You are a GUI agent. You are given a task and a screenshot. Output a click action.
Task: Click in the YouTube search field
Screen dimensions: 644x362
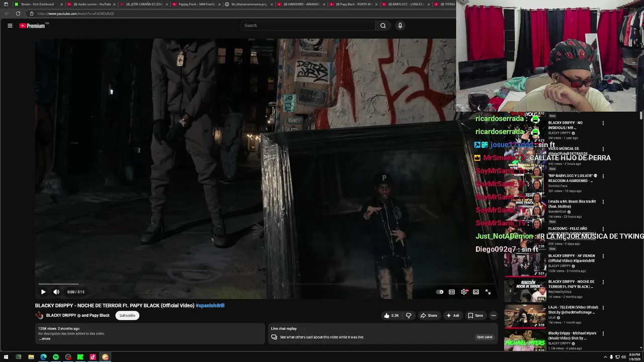(308, 26)
